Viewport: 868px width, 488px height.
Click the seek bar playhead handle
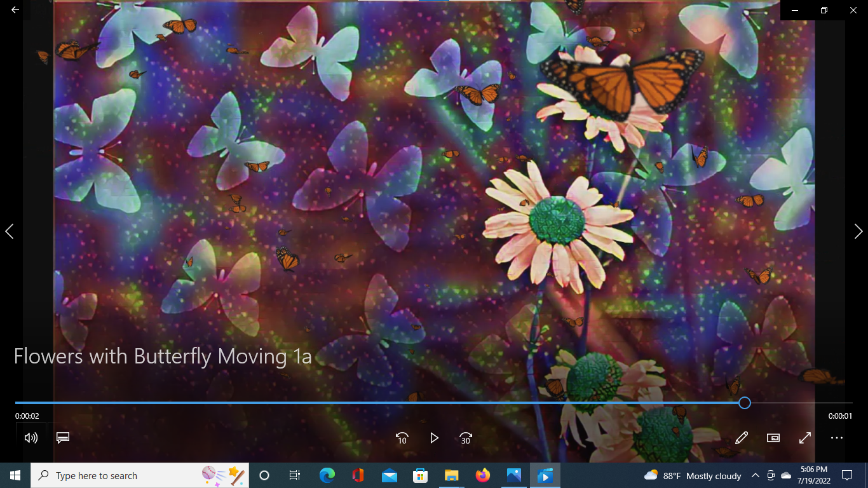[x=745, y=403]
